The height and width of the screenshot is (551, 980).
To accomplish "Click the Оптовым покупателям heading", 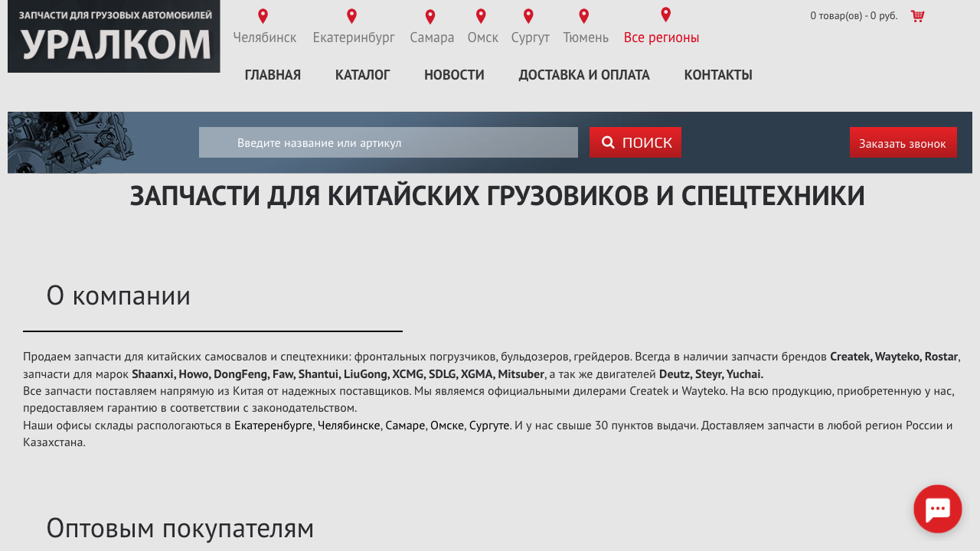I will [180, 528].
